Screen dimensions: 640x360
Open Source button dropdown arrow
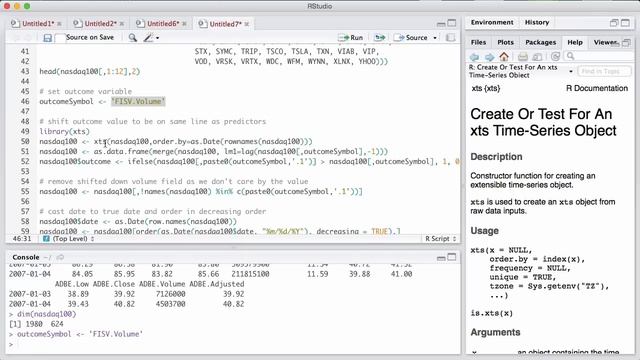tap(435, 38)
